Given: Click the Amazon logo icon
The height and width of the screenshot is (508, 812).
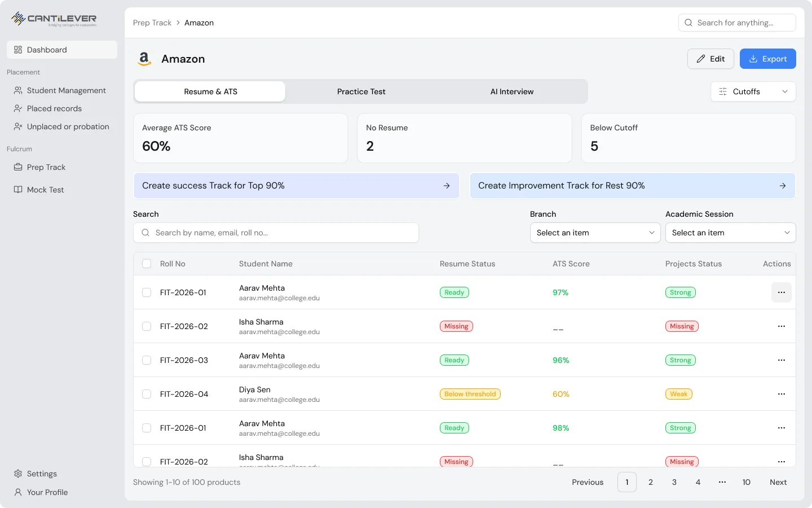Looking at the screenshot, I should pos(144,59).
